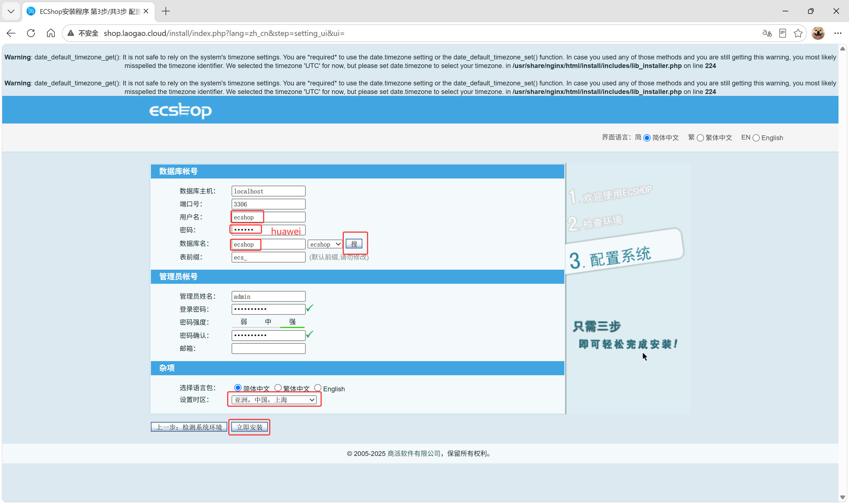The width and height of the screenshot is (849, 504).
Task: Click the admin email field
Action: click(x=268, y=348)
